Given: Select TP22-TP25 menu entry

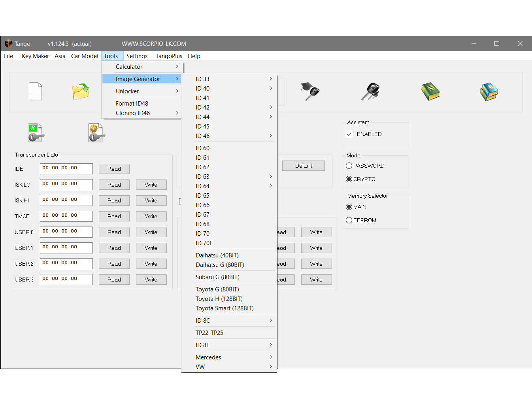Looking at the screenshot, I should (229, 333).
